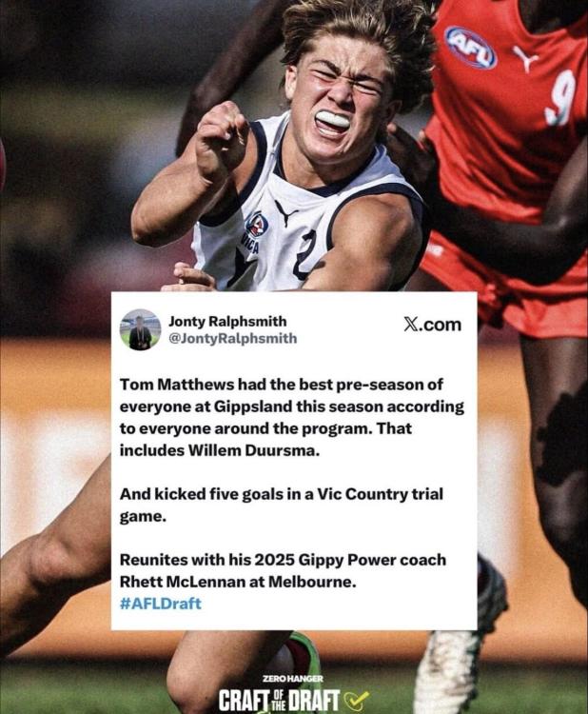Click the X.com logo in the tweet card

click(432, 325)
